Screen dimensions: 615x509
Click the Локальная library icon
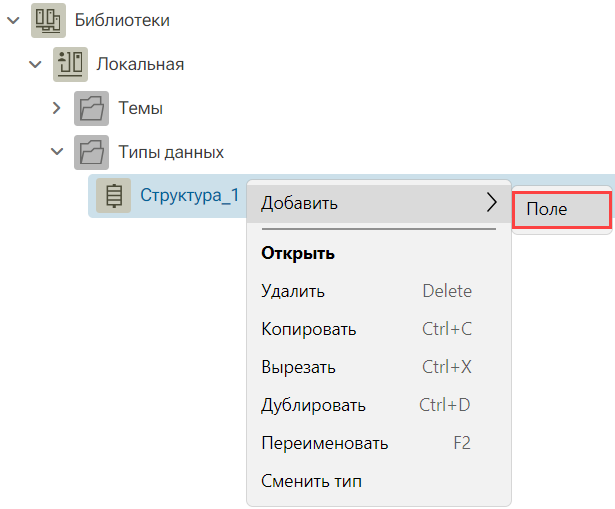[70, 64]
